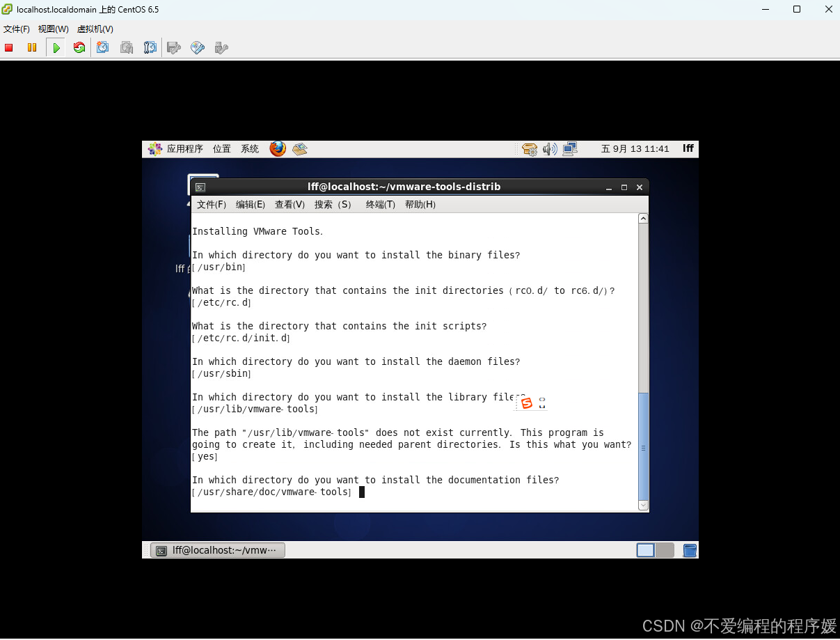Open the GNOME 位置 menu
840x640 pixels.
tap(222, 148)
